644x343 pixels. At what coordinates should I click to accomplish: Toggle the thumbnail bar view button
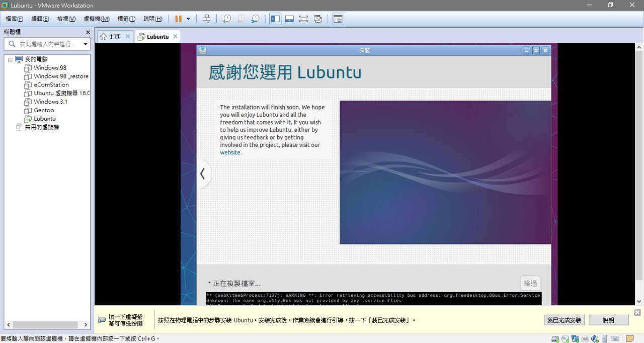point(289,19)
